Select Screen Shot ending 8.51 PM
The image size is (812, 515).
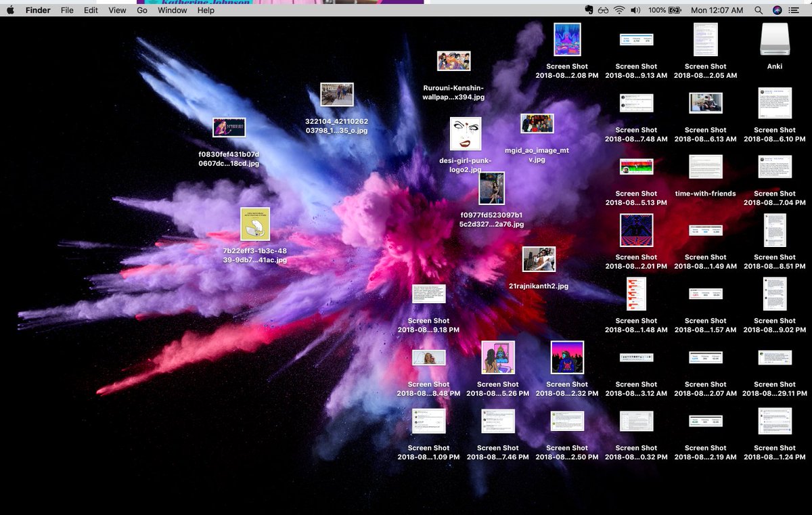click(775, 230)
